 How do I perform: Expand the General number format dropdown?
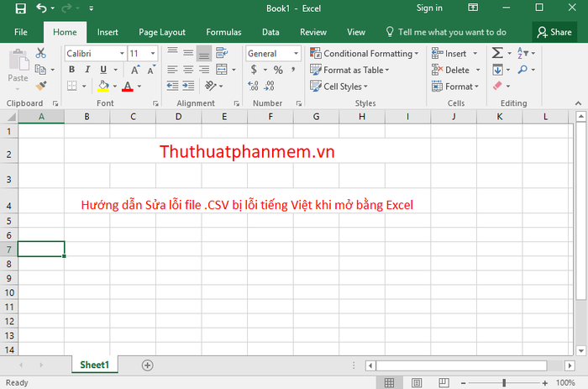pos(296,53)
